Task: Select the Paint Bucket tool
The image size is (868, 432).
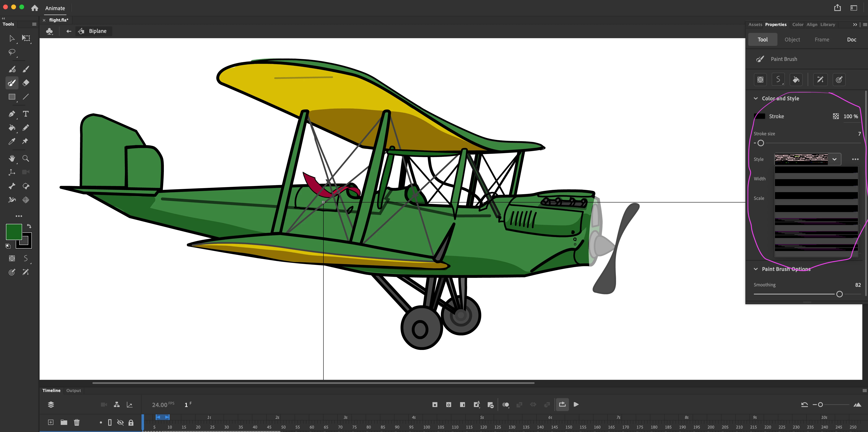Action: (x=12, y=128)
